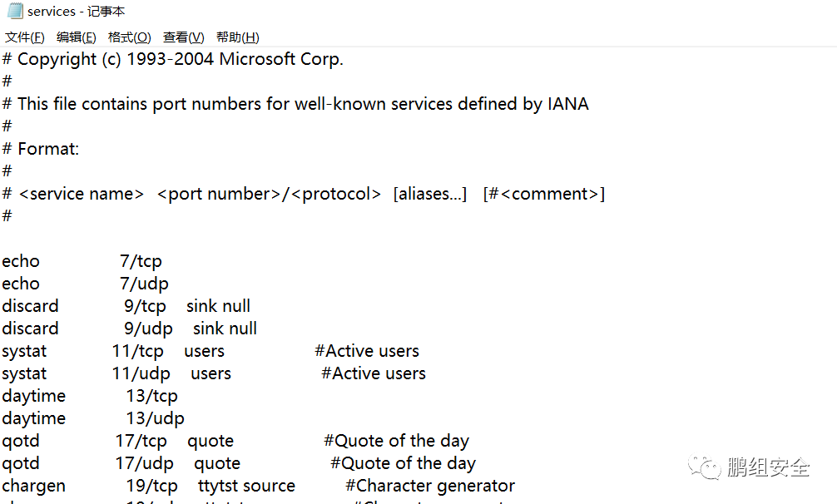The image size is (837, 504).
Task: Open the 帮助(H) menu
Action: coord(237,37)
